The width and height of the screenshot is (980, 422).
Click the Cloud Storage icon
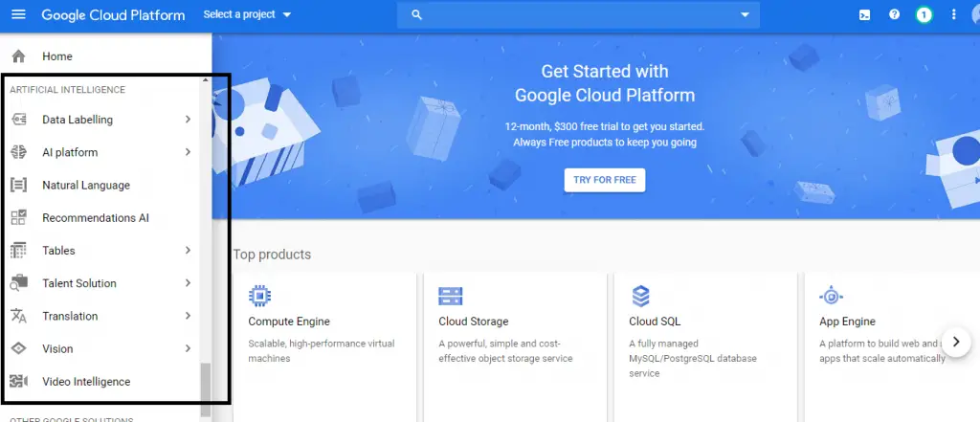click(450, 296)
